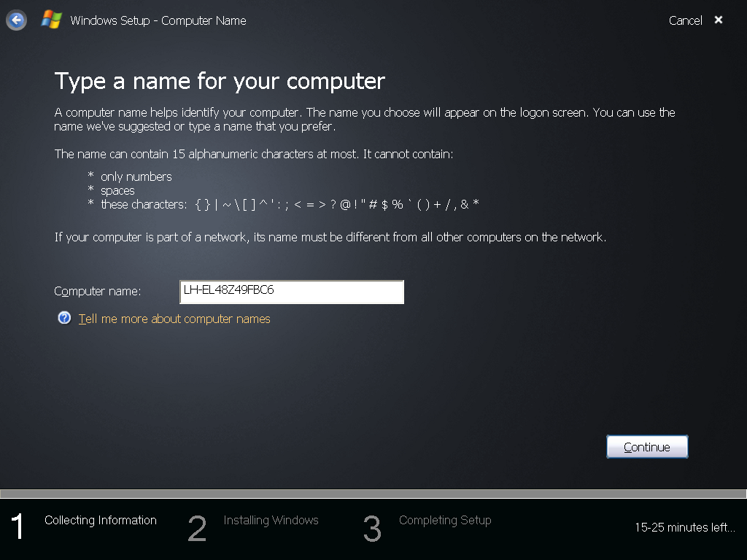Click the 'A computer name helps identify' paragraph
Image resolution: width=747 pixels, height=560 pixels.
click(x=365, y=120)
